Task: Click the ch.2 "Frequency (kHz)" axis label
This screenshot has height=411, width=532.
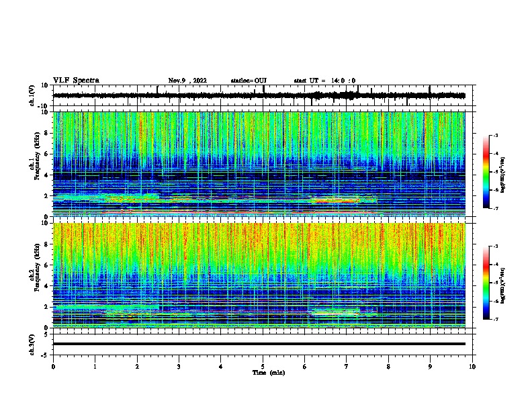Action: point(37,267)
